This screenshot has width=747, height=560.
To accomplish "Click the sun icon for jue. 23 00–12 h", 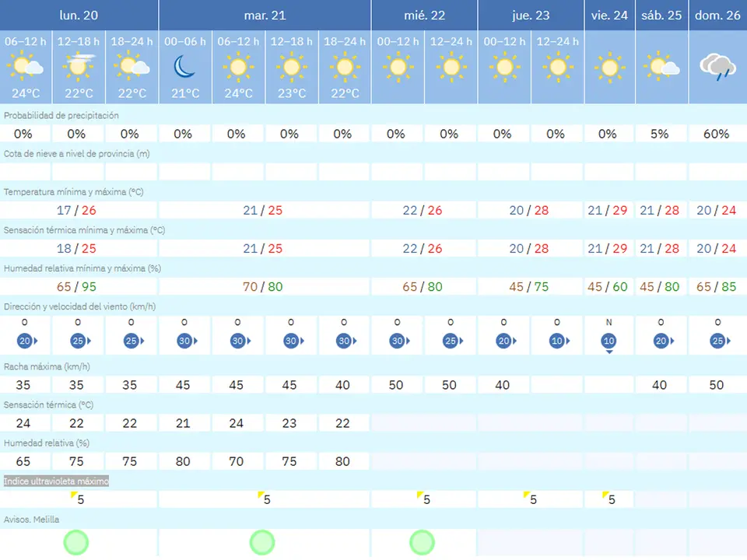I will pos(504,67).
